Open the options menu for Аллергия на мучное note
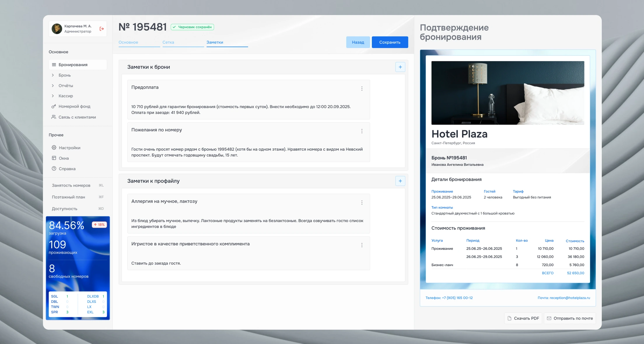644x344 pixels. coord(362,202)
